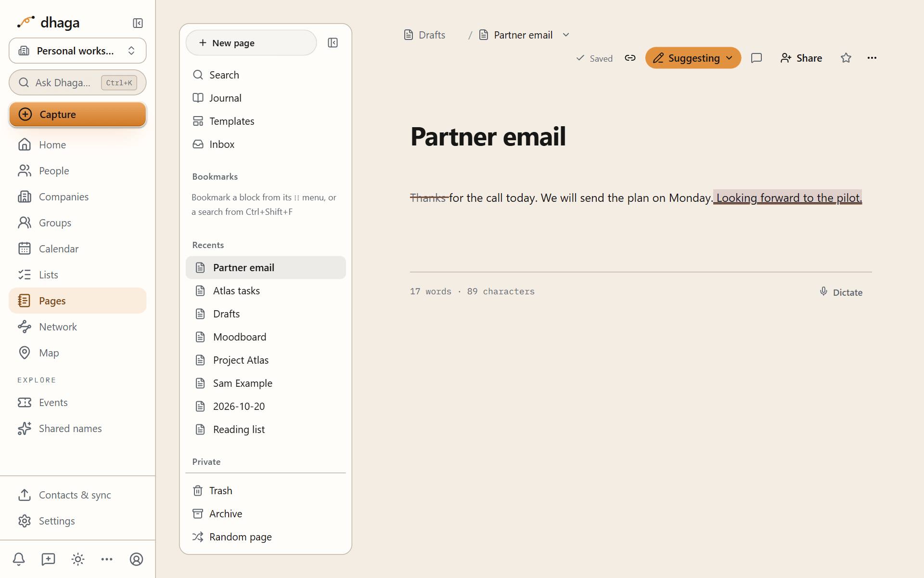Collapse the pages panel via the icon beside New page
This screenshot has width=924, height=578.
(x=333, y=43)
